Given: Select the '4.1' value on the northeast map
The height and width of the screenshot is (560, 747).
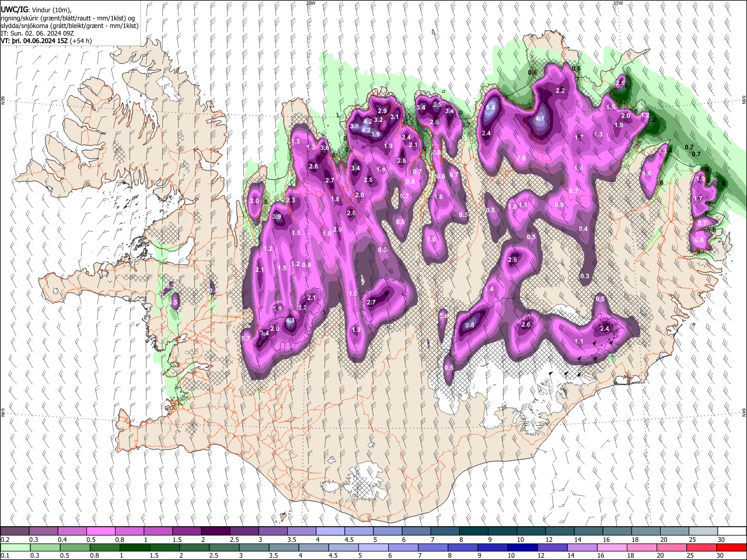Looking at the screenshot, I should click(540, 119).
